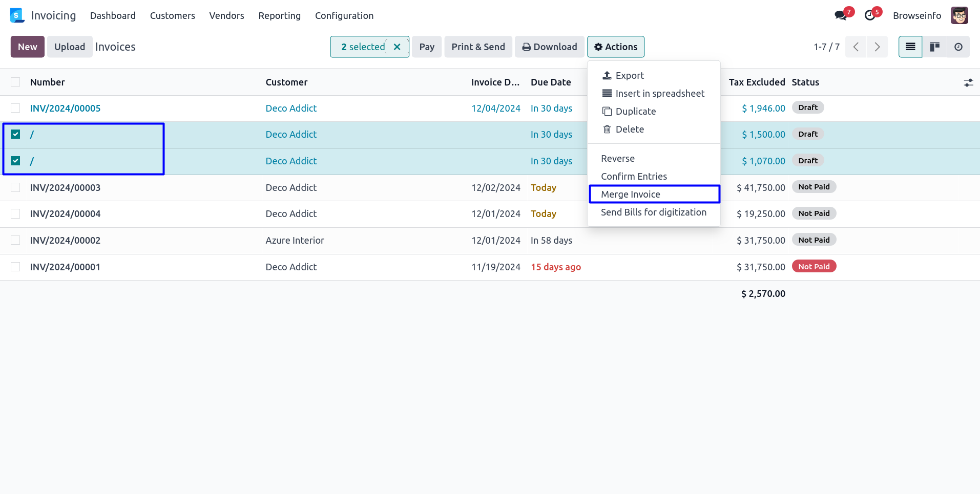The height and width of the screenshot is (494, 980).
Task: Click the user avatar picture
Action: (959, 15)
